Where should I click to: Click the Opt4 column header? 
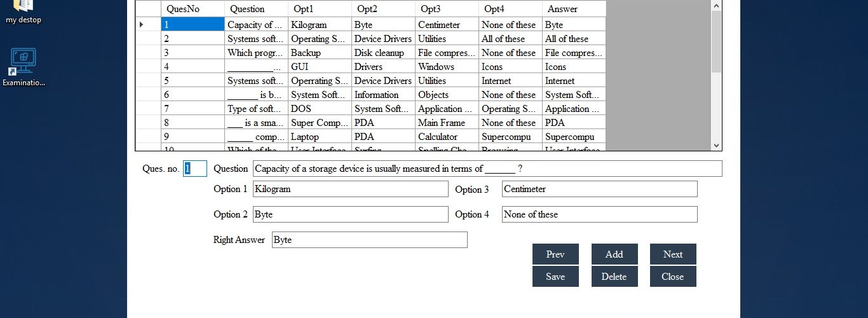pos(510,9)
